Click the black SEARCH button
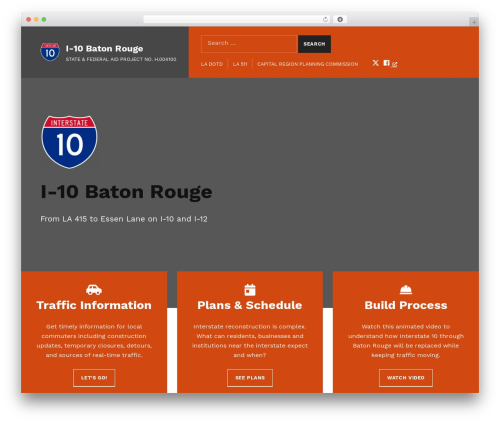 click(x=314, y=44)
